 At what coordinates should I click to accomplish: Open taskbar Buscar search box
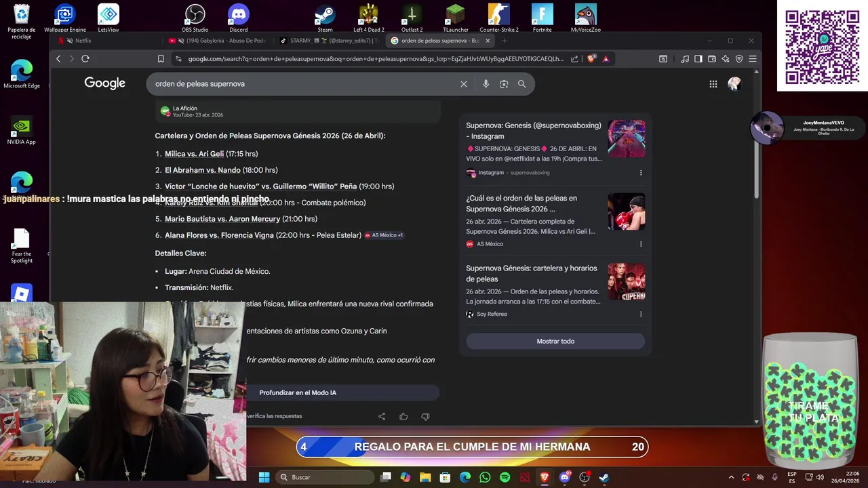coord(326,477)
